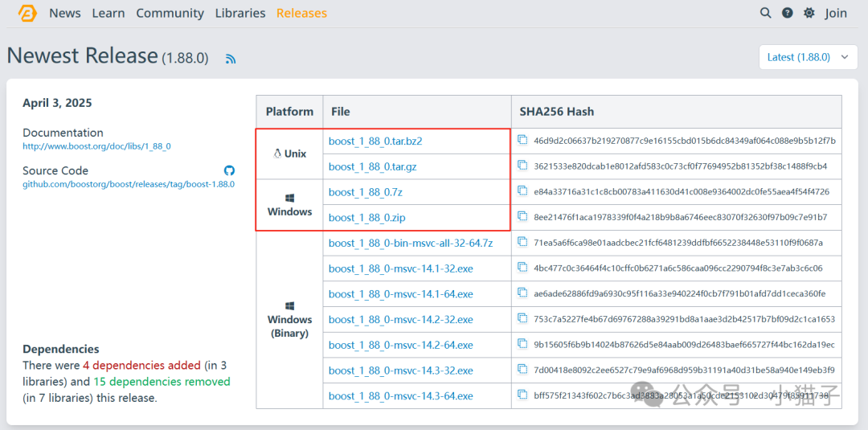The image size is (868, 430).
Task: Download boost_1_88_0.tar.gz
Action: tap(373, 166)
